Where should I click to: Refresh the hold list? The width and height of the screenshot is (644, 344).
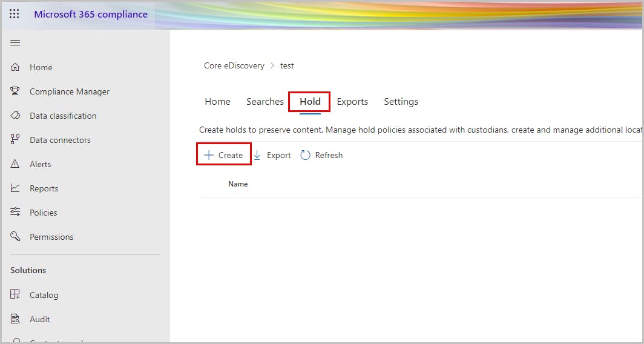321,155
